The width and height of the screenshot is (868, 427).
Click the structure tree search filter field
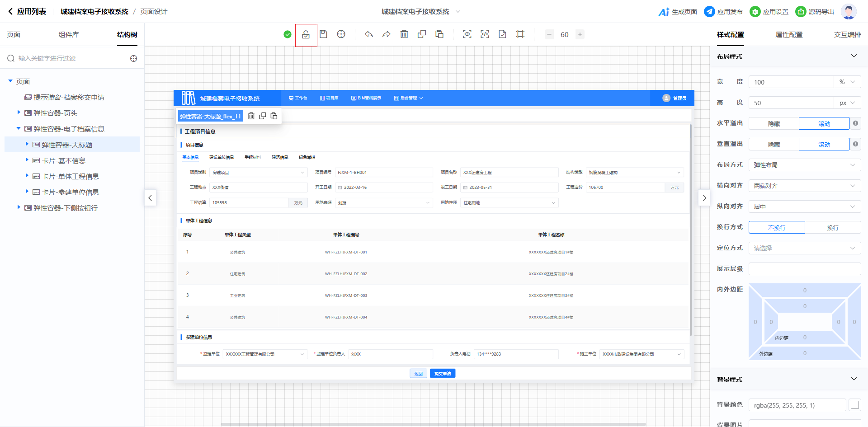(68, 58)
